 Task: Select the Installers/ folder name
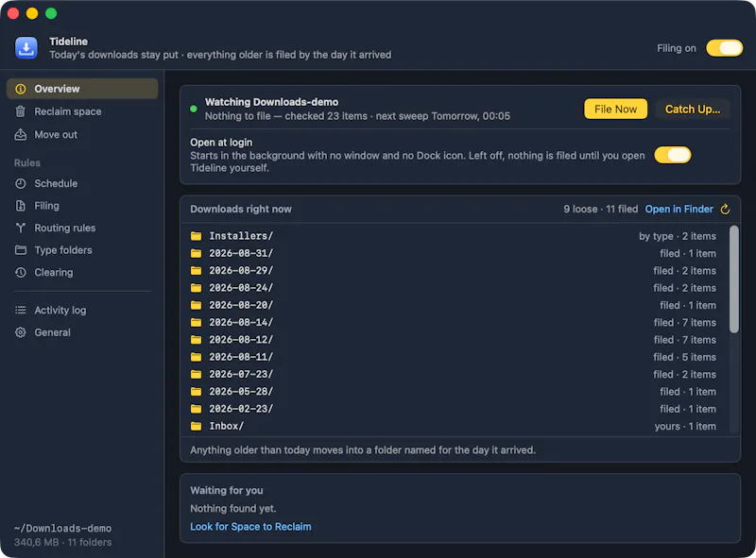pos(241,236)
